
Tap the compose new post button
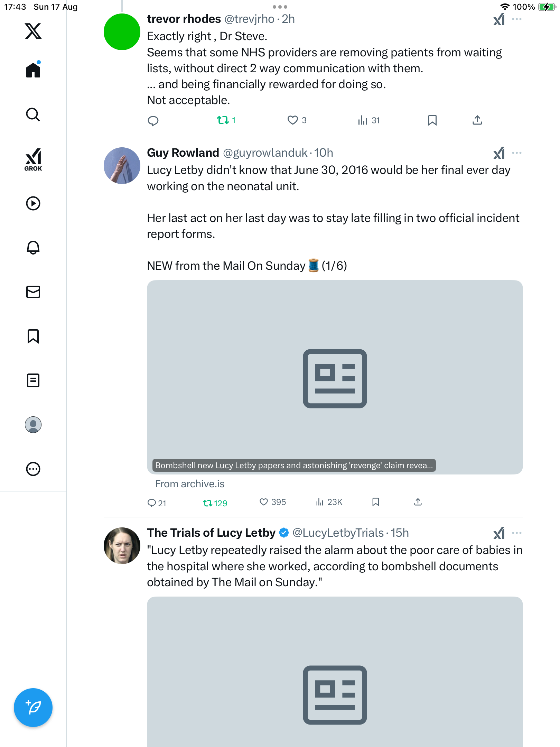coord(33,708)
